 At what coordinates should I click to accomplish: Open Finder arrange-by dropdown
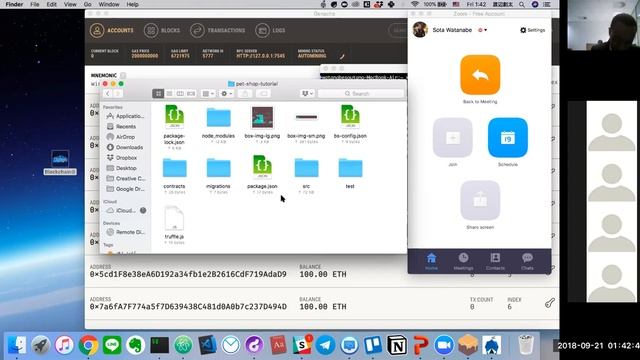click(x=208, y=94)
